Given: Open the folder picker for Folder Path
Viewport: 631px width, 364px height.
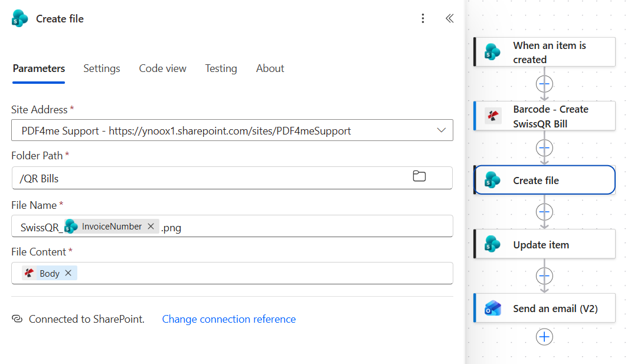Looking at the screenshot, I should coord(419,176).
